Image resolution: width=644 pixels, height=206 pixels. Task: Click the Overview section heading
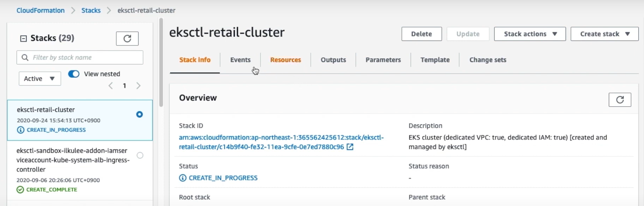coord(198,98)
